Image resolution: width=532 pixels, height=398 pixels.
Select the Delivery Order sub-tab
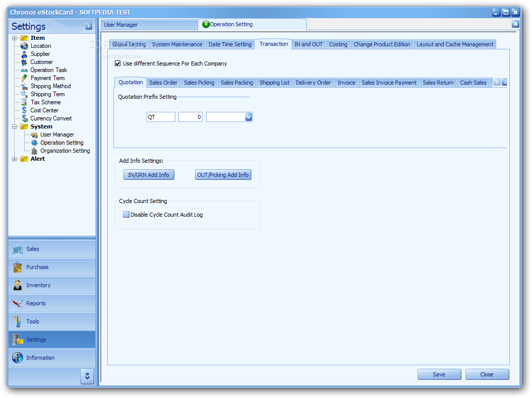313,83
